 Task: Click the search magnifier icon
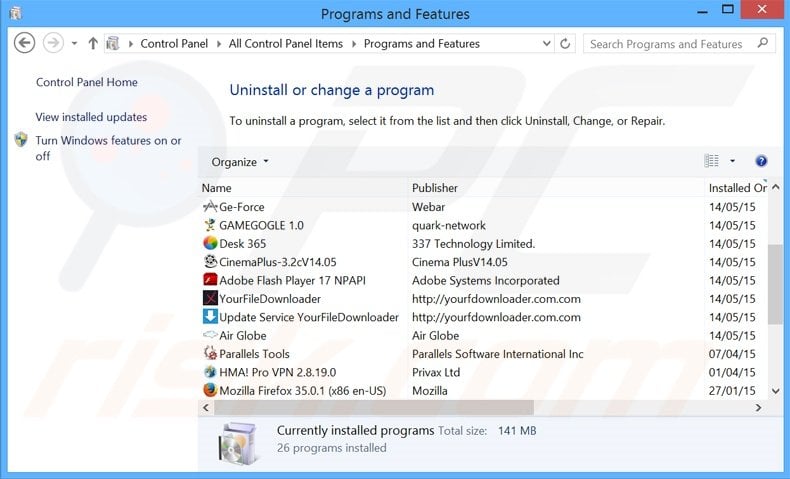763,43
